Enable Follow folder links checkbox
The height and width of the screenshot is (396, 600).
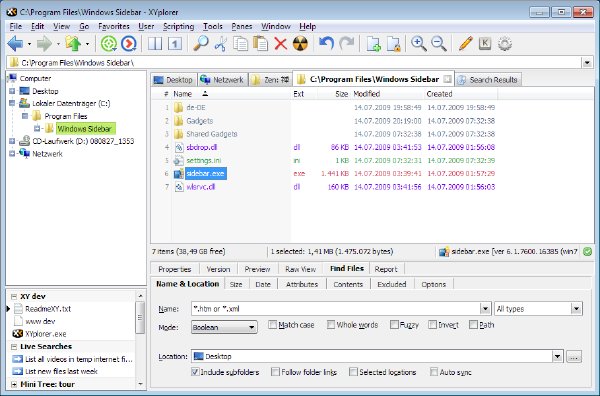pyautogui.click(x=275, y=372)
